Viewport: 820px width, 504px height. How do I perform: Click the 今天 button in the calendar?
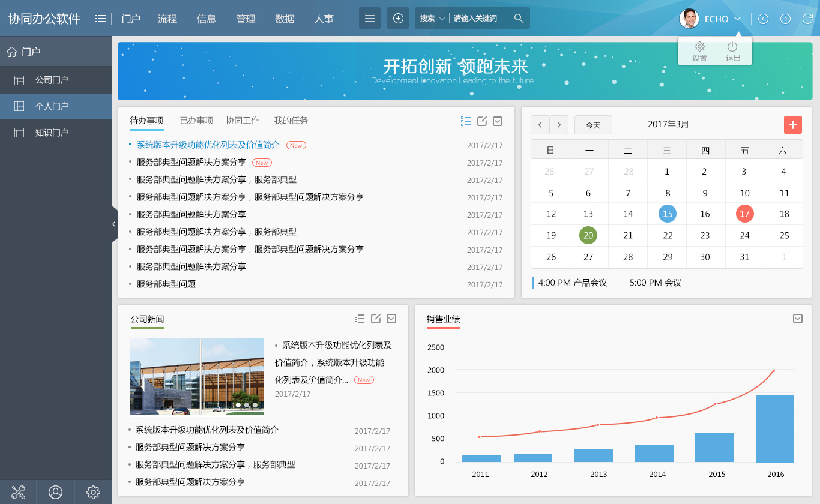click(x=593, y=125)
